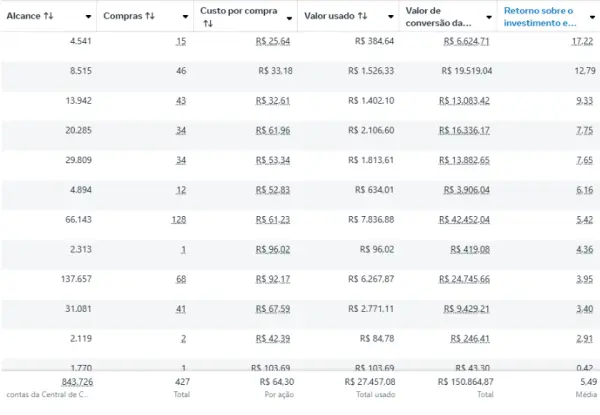Click conversion value R$ 419,08
600x415 pixels.
(x=470, y=250)
